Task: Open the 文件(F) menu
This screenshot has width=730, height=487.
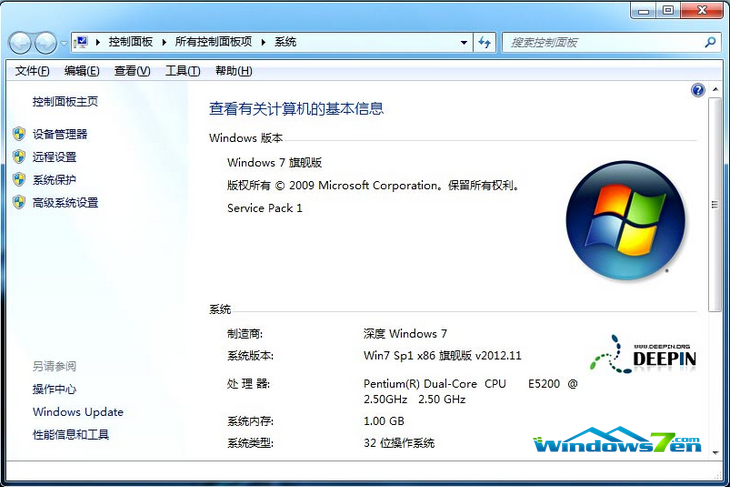Action: (x=32, y=71)
